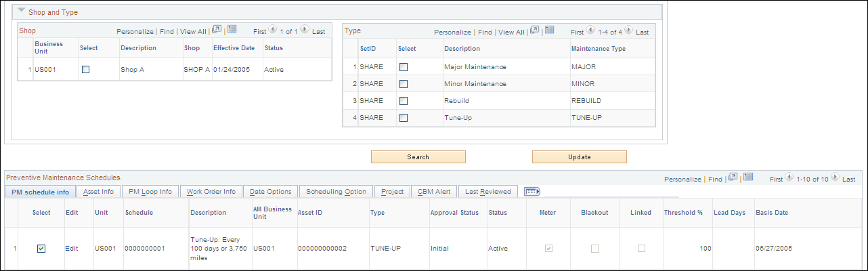Click the Search button
This screenshot has height=271, width=868.
[418, 157]
